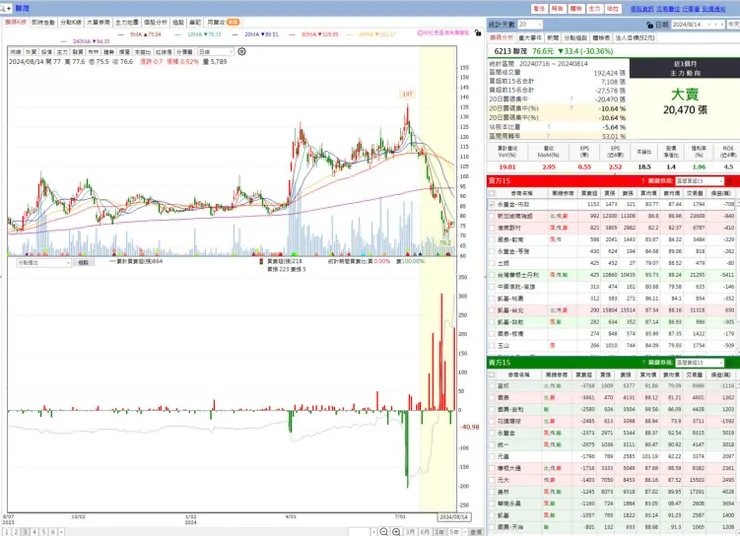Tick the checkbox for 花旗環球 seller row

(492, 421)
